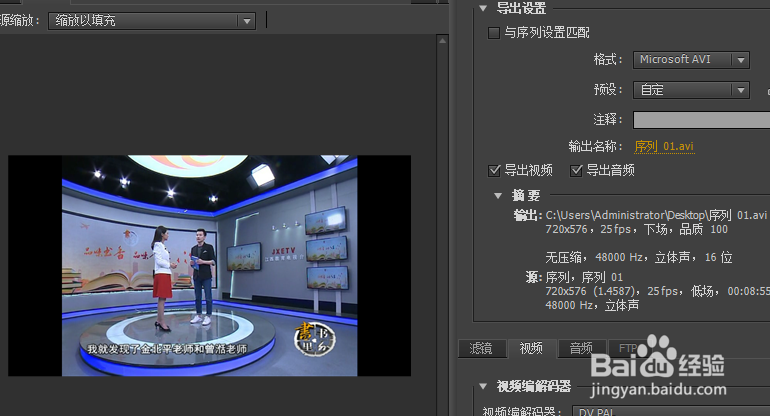This screenshot has height=416, width=770.
Task: Collapse the 导出设置 section triangle
Action: click(483, 8)
